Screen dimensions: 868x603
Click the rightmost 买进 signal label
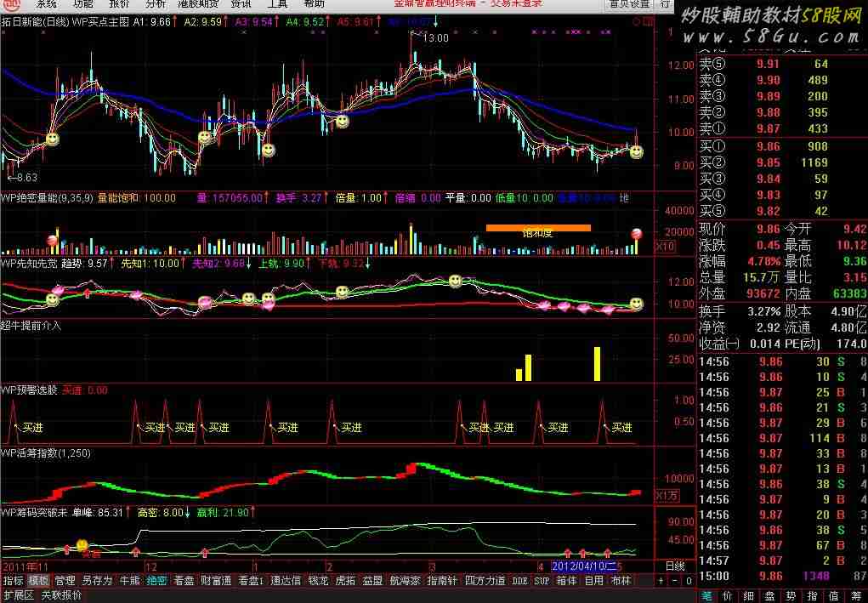click(x=622, y=428)
